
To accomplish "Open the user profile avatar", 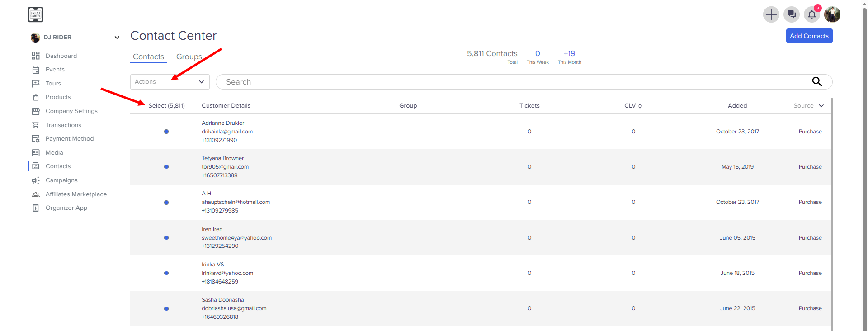I will tap(832, 14).
